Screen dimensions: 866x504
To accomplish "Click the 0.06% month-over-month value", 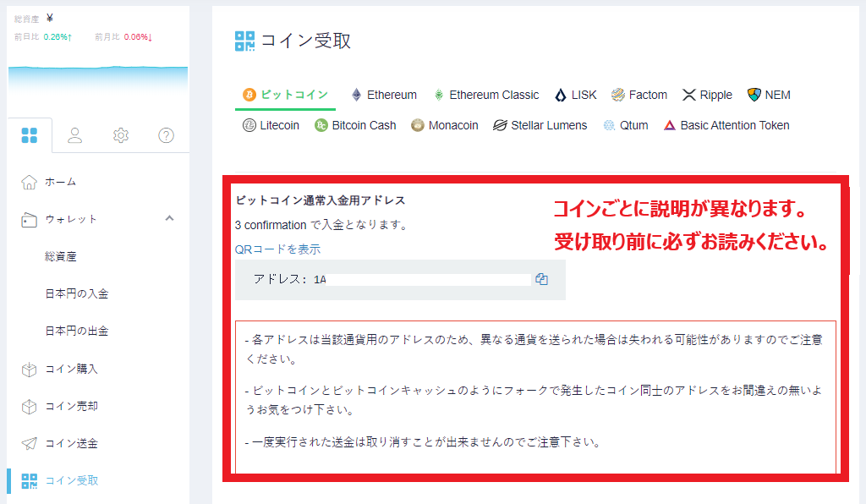I will coord(138,37).
